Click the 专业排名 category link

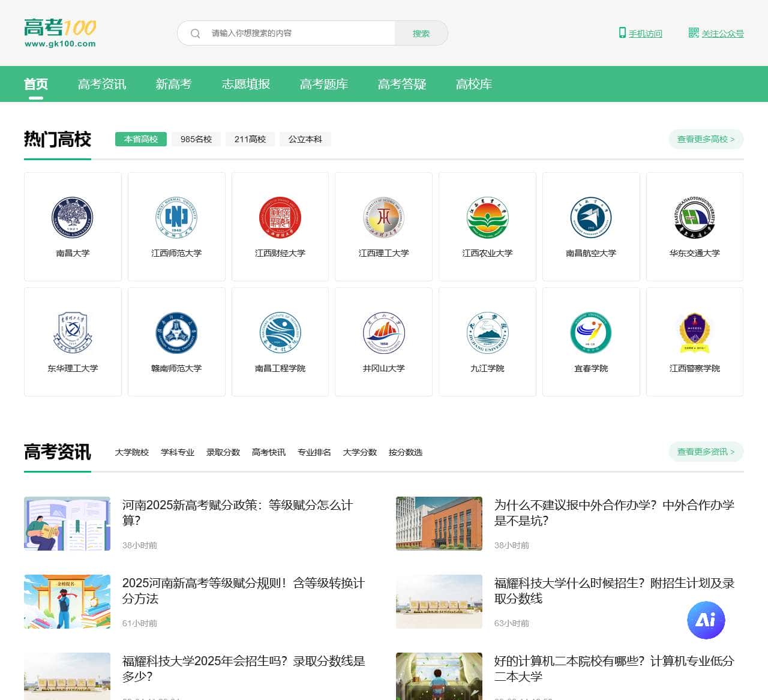[314, 452]
